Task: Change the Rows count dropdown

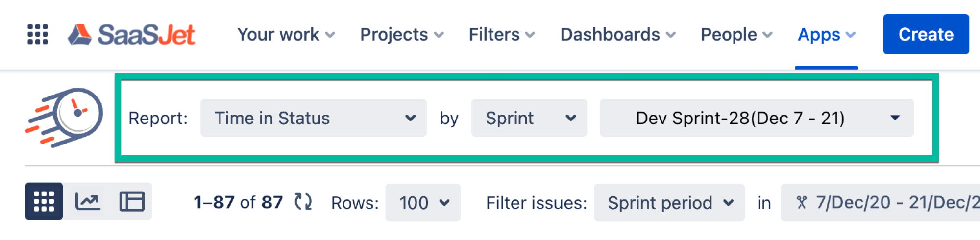Action: [x=423, y=203]
